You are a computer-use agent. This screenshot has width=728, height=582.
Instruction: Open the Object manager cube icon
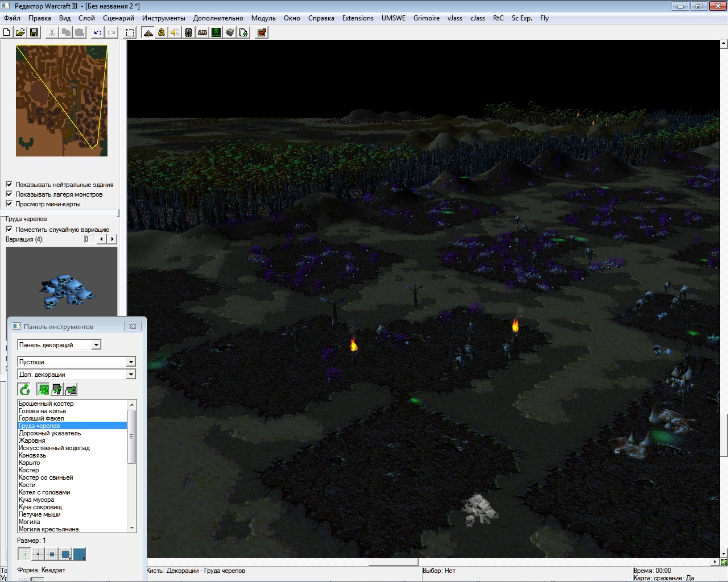(x=230, y=32)
